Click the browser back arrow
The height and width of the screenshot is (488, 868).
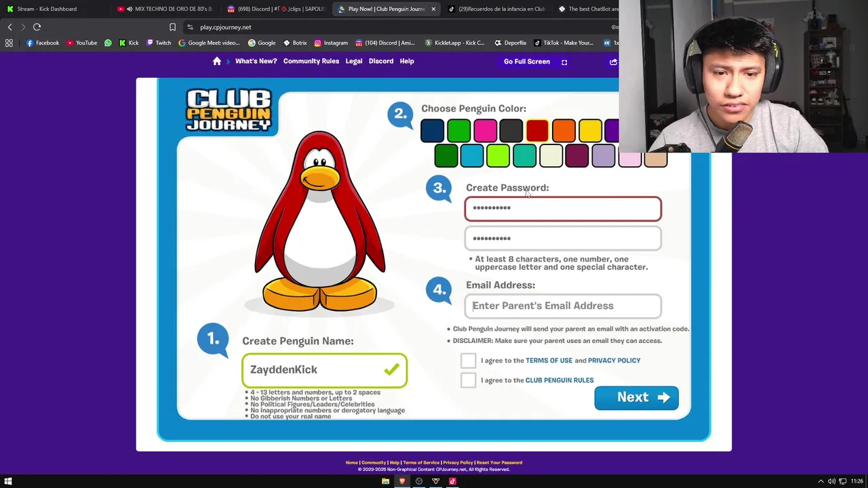(x=10, y=27)
